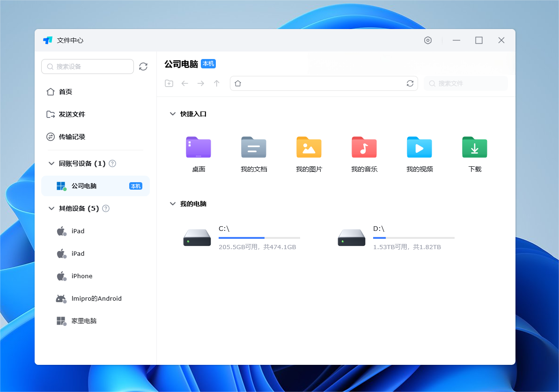Refresh the device list in sidebar

[x=143, y=67]
